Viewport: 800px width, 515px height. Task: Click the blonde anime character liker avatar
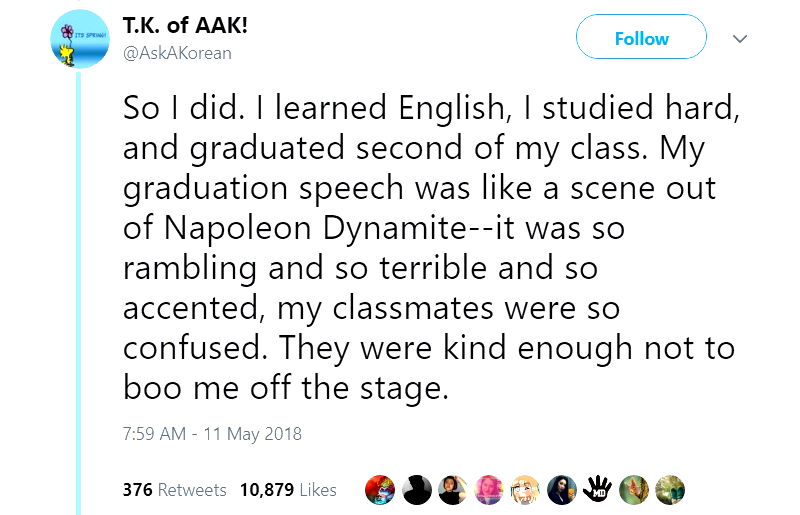pyautogui.click(x=526, y=489)
